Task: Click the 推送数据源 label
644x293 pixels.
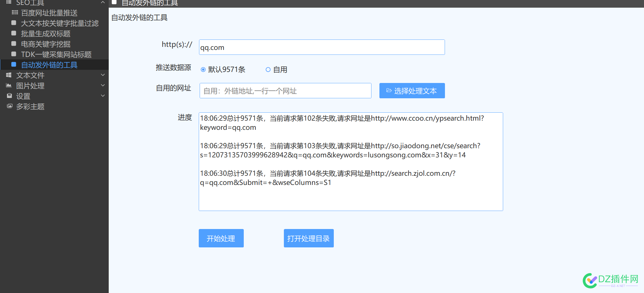Action: click(173, 68)
